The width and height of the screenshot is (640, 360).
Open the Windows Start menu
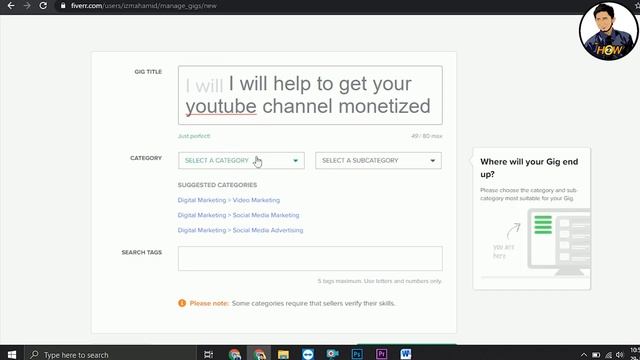point(12,354)
